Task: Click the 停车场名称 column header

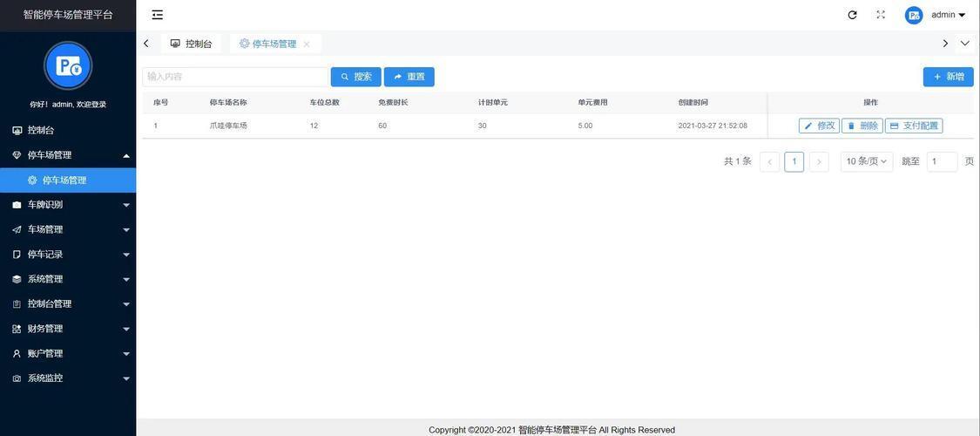Action: (x=229, y=103)
